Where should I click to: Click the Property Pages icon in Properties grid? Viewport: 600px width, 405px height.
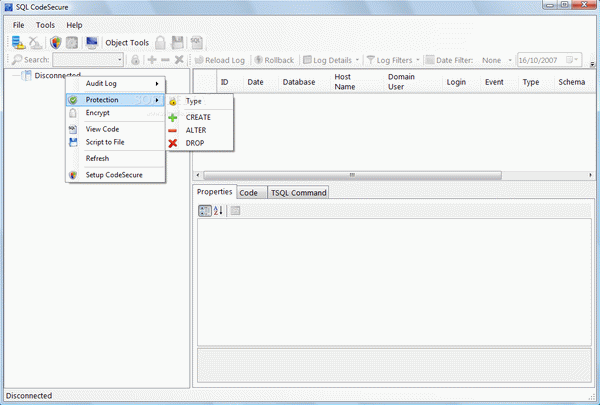235,211
